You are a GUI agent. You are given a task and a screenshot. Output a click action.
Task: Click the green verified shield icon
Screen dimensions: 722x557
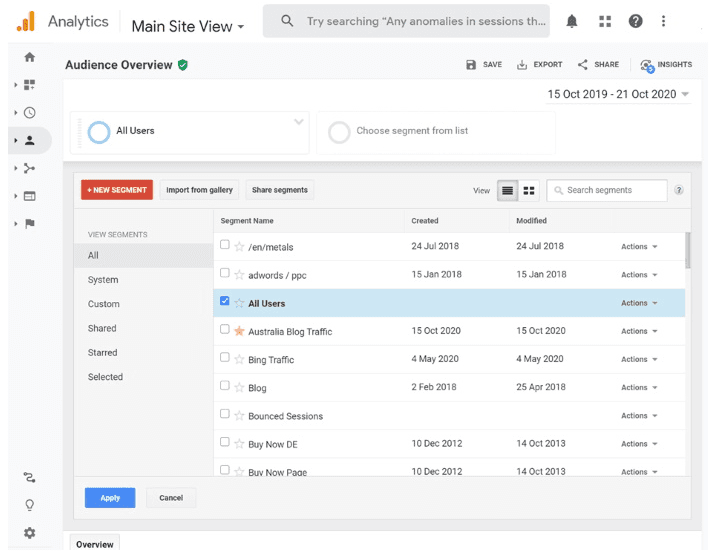[183, 65]
